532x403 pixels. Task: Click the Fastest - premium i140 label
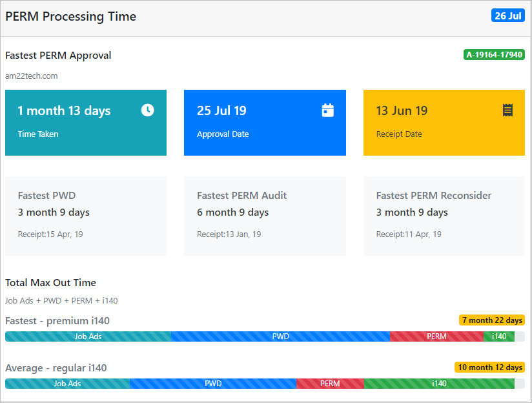[x=57, y=321]
